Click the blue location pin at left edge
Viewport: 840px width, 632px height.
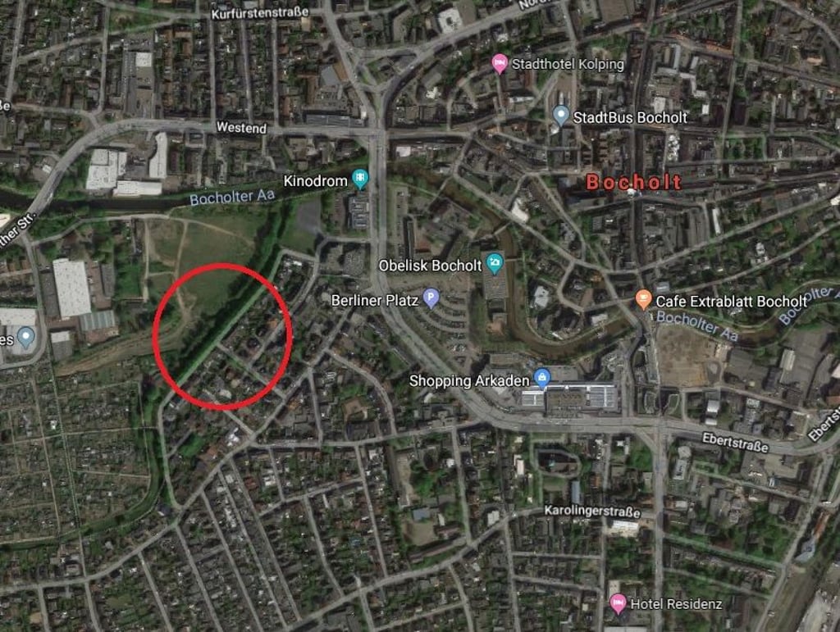pos(25,337)
